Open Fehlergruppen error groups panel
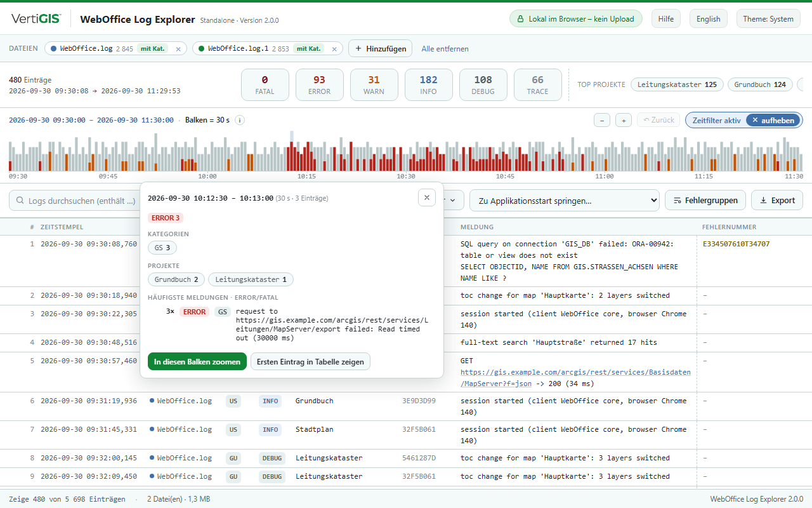The height and width of the screenshot is (508, 812). (705, 200)
